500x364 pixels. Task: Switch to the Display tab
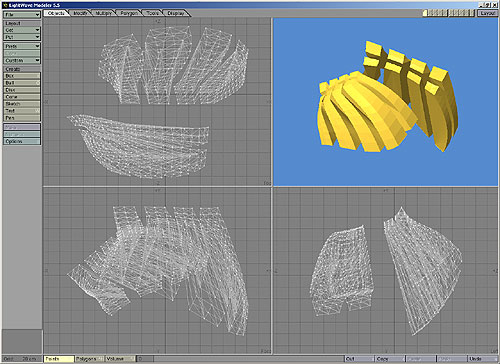point(176,13)
